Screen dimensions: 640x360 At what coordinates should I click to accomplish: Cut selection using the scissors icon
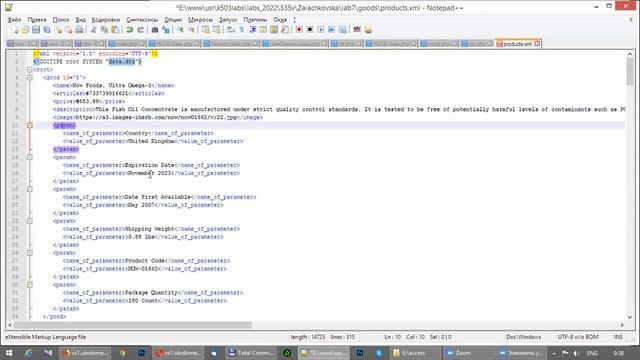click(93, 30)
